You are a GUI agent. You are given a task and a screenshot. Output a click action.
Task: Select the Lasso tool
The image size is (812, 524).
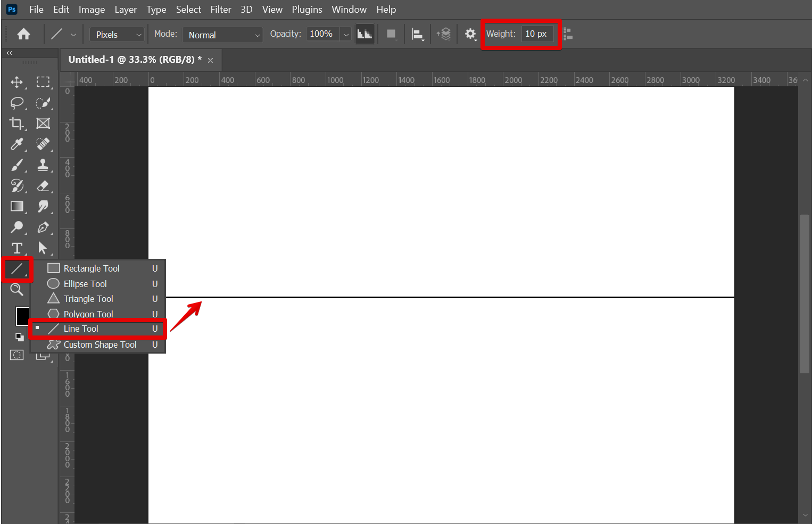[x=16, y=103]
